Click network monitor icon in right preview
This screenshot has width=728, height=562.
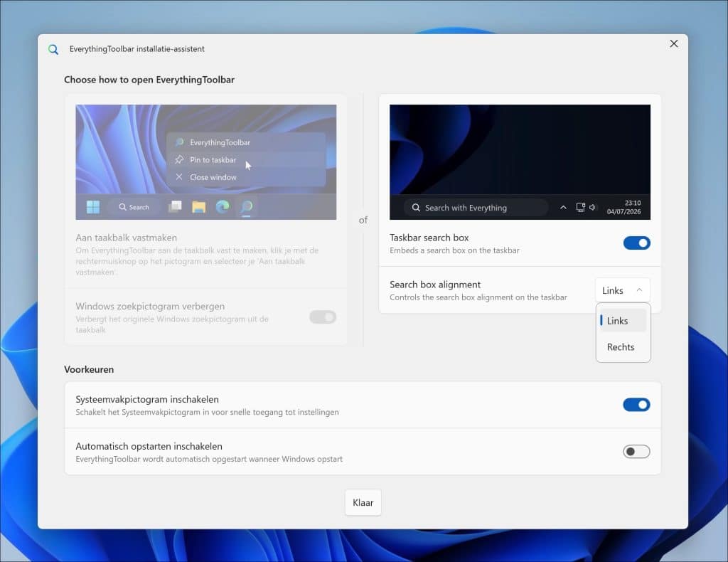(x=580, y=207)
